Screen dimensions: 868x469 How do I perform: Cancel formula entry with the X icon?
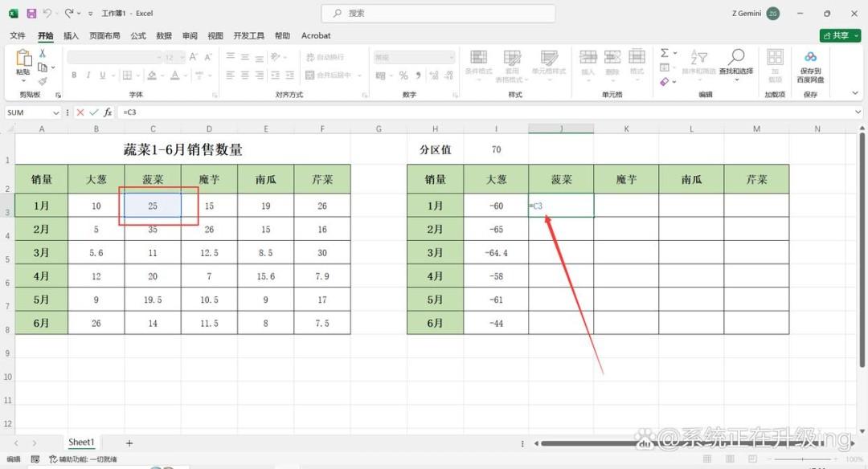(80, 112)
